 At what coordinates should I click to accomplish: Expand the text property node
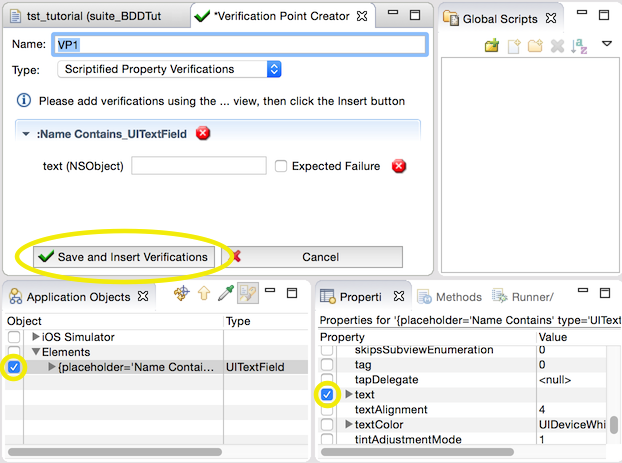point(349,394)
